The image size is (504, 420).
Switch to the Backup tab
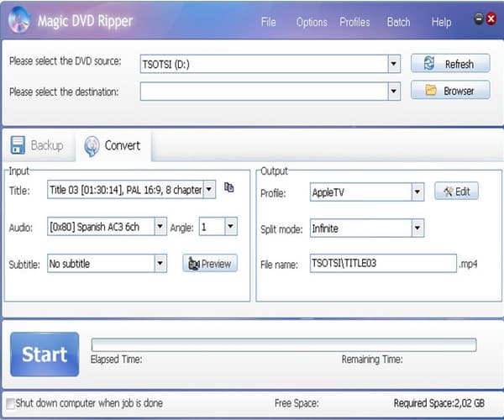(38, 145)
